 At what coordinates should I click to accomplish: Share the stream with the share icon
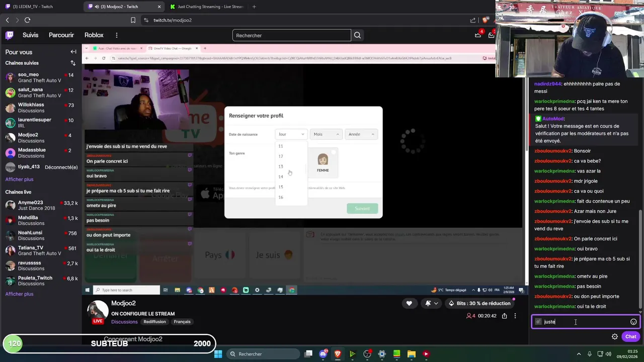pyautogui.click(x=504, y=316)
